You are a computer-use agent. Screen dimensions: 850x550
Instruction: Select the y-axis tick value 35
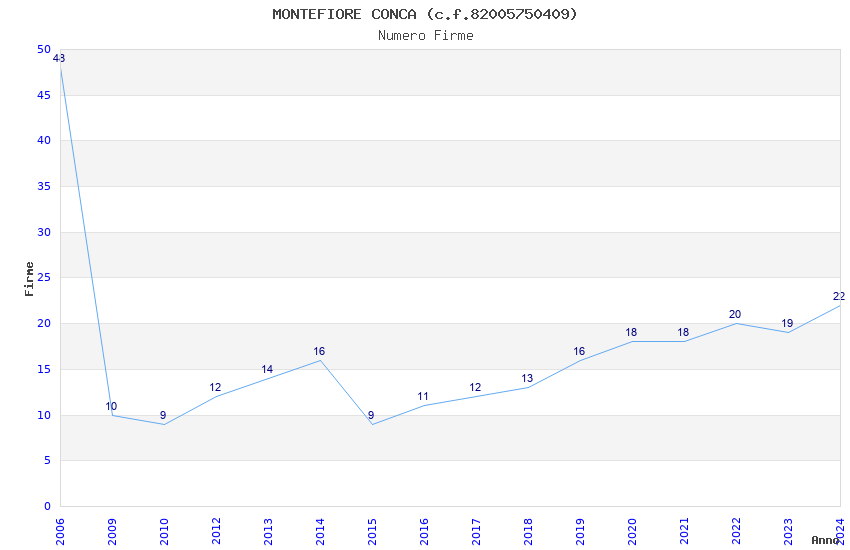click(x=44, y=186)
